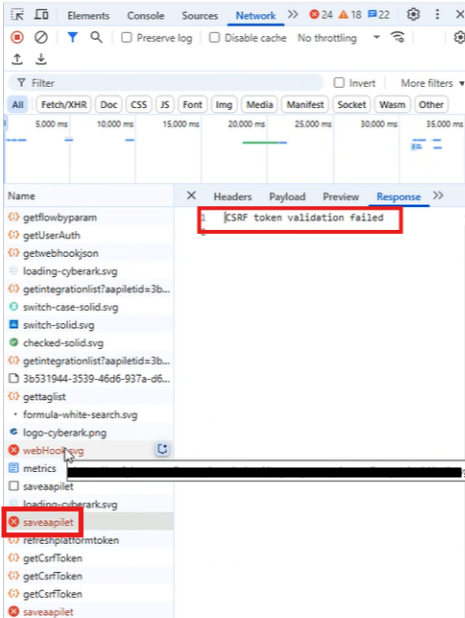Screen dimensions: 465x618
Task: Filter requests by Wasm
Action: pyautogui.click(x=392, y=104)
